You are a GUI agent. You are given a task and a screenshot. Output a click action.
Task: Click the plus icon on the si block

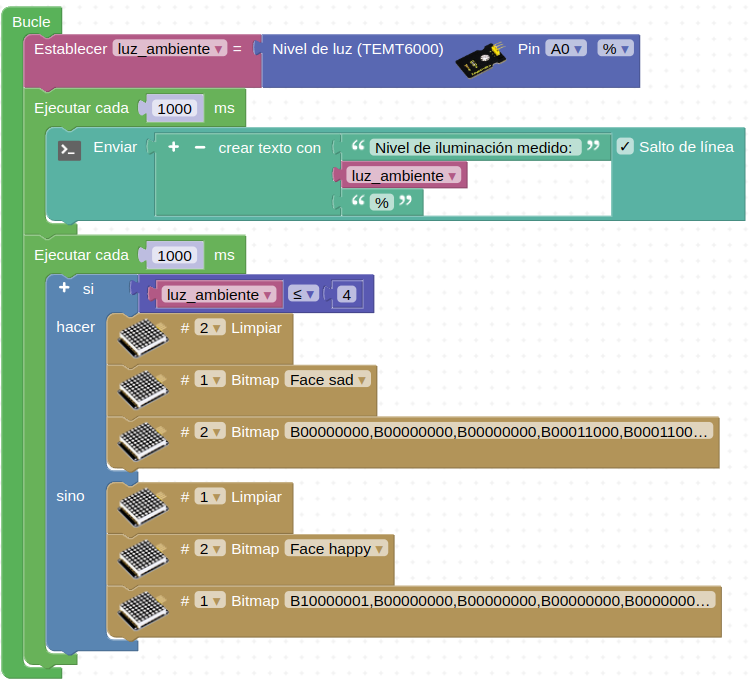pos(65,288)
